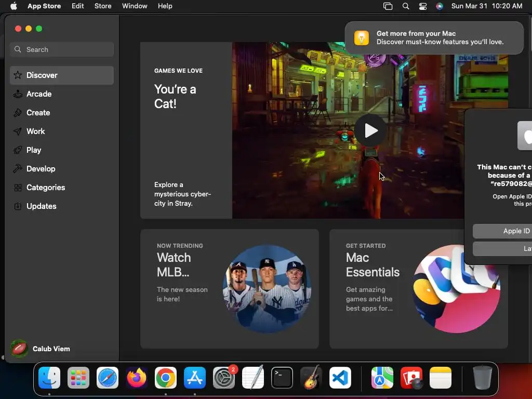This screenshot has width=532, height=399.
Task: Open the Get more from your Mac notification
Action: [x=434, y=37]
